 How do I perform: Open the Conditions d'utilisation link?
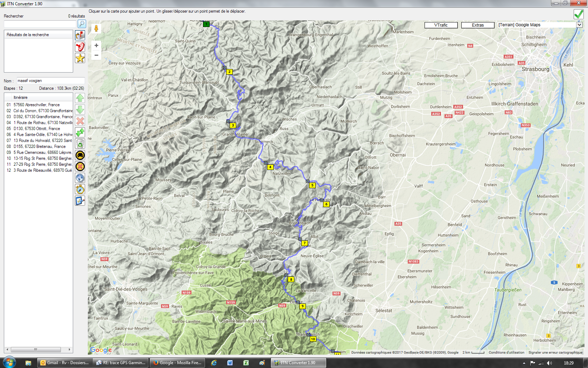[506, 353]
